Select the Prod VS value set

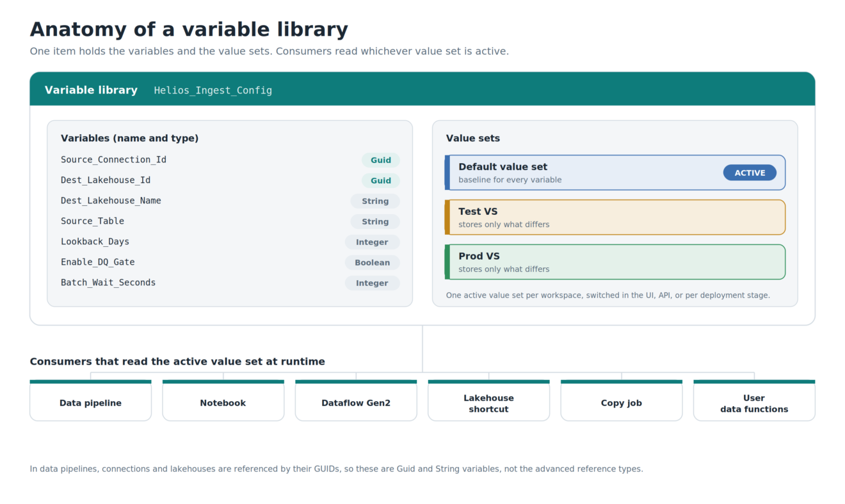(x=615, y=262)
